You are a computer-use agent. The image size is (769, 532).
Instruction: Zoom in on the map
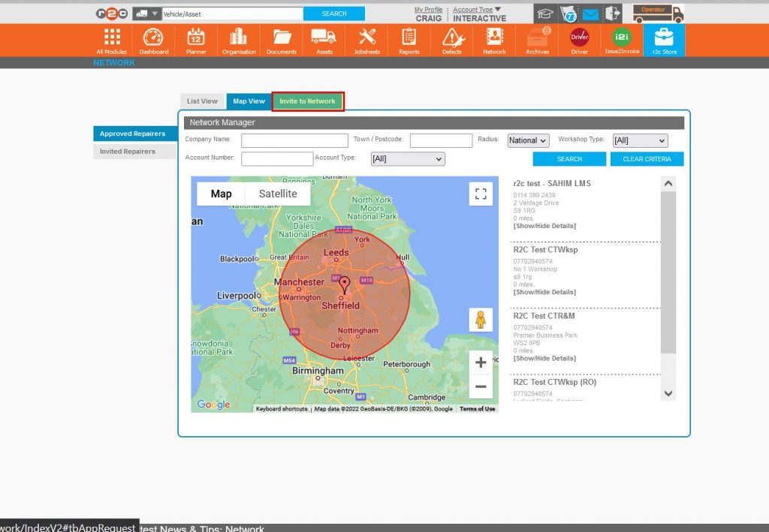tap(481, 362)
